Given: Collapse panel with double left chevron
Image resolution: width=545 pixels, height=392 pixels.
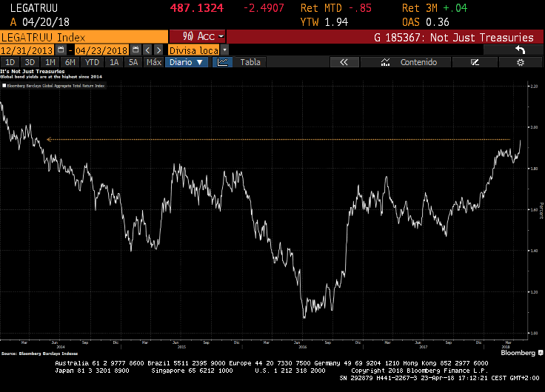Looking at the screenshot, I should click(x=344, y=62).
